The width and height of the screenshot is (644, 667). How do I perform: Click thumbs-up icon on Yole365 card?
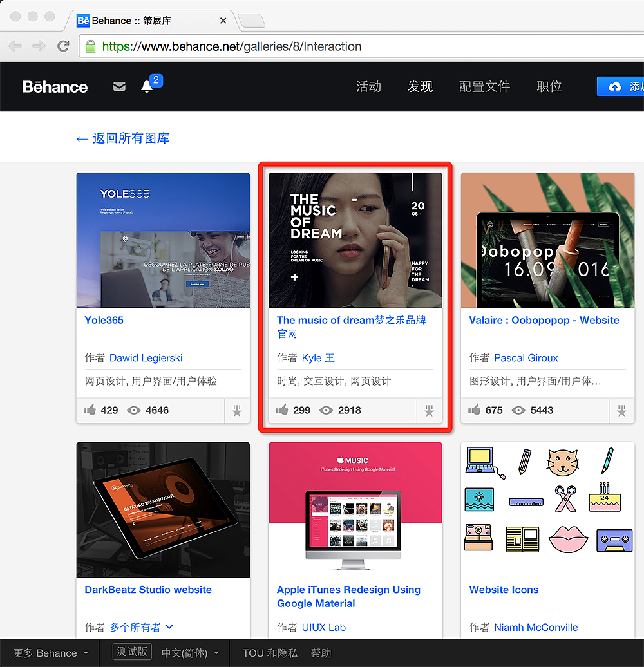(x=90, y=409)
